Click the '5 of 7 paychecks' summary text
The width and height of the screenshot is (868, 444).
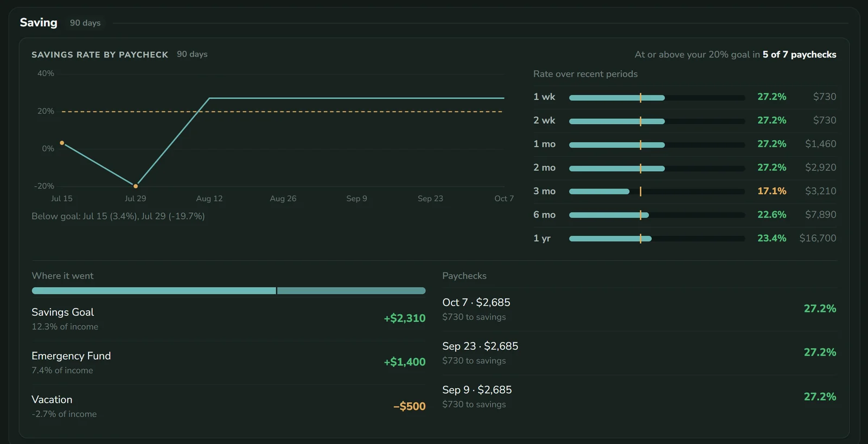point(799,54)
